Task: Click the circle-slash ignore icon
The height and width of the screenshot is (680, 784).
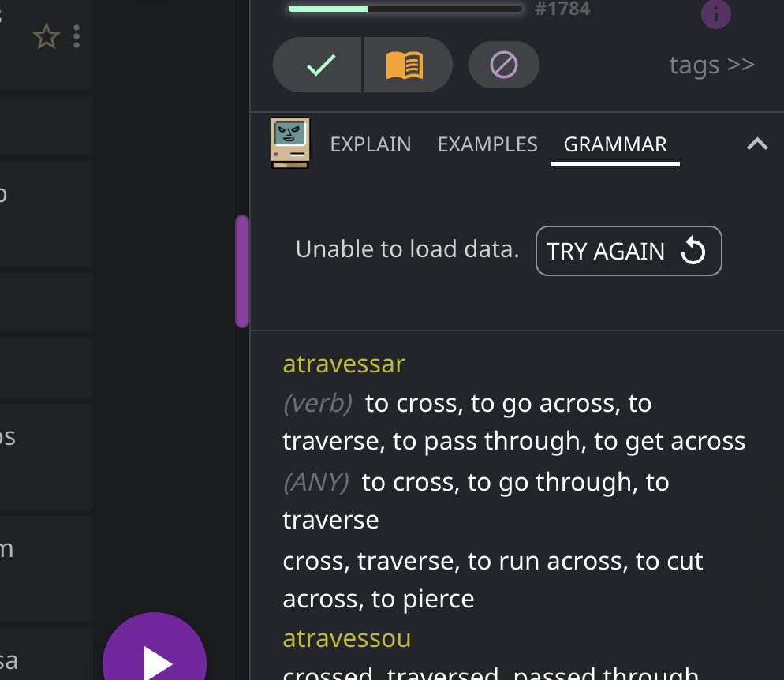Action: (x=503, y=65)
